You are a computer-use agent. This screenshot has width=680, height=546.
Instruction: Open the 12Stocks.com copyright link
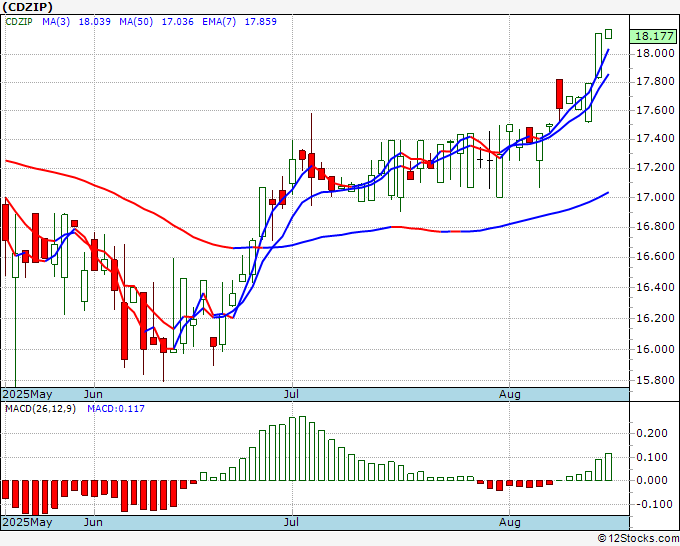pyautogui.click(x=638, y=539)
